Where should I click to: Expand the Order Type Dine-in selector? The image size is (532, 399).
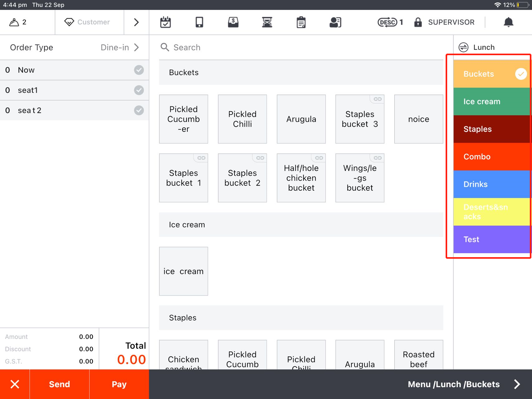(x=119, y=47)
